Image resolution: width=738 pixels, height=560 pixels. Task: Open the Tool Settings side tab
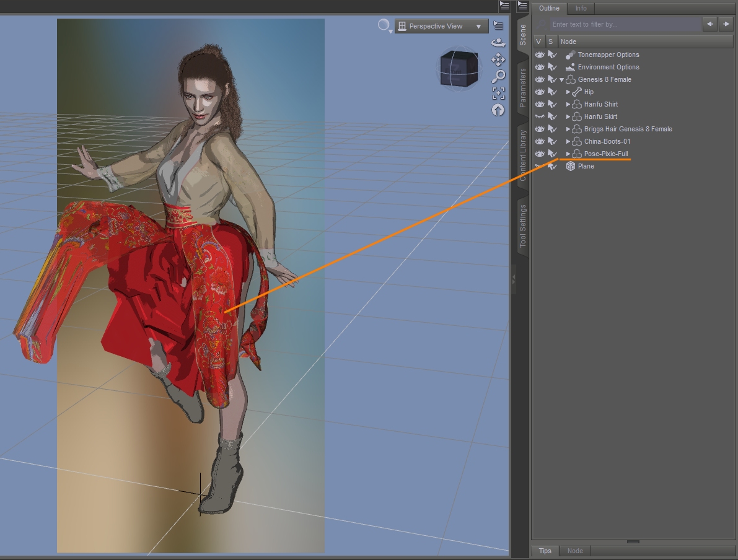pyautogui.click(x=522, y=226)
